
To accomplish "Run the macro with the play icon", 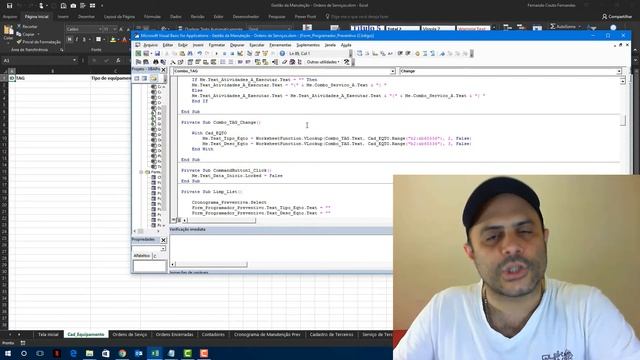I will pyautogui.click(x=216, y=53).
